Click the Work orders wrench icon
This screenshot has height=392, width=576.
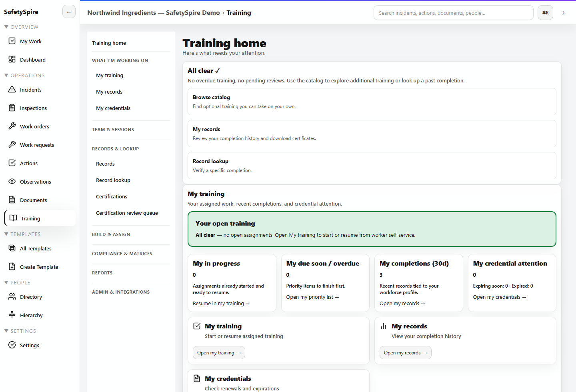click(x=12, y=126)
